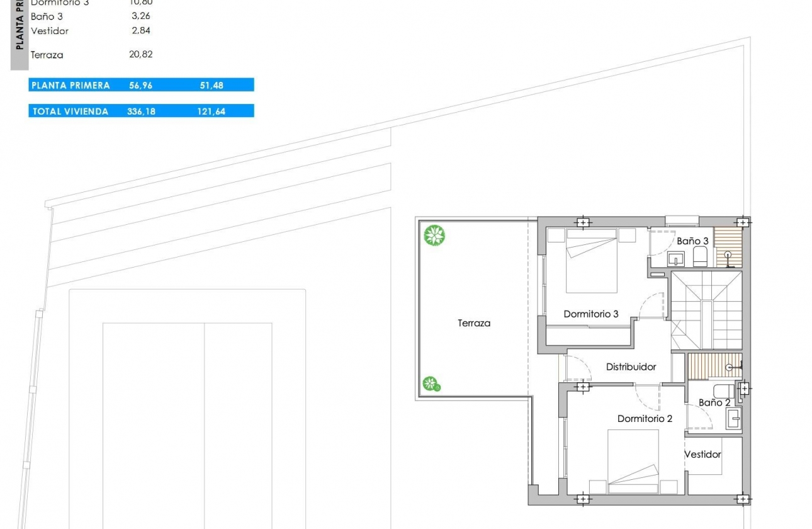Click the upper green plant symbol on the terrace
Viewport: 812px width, 529px height.
[434, 236]
